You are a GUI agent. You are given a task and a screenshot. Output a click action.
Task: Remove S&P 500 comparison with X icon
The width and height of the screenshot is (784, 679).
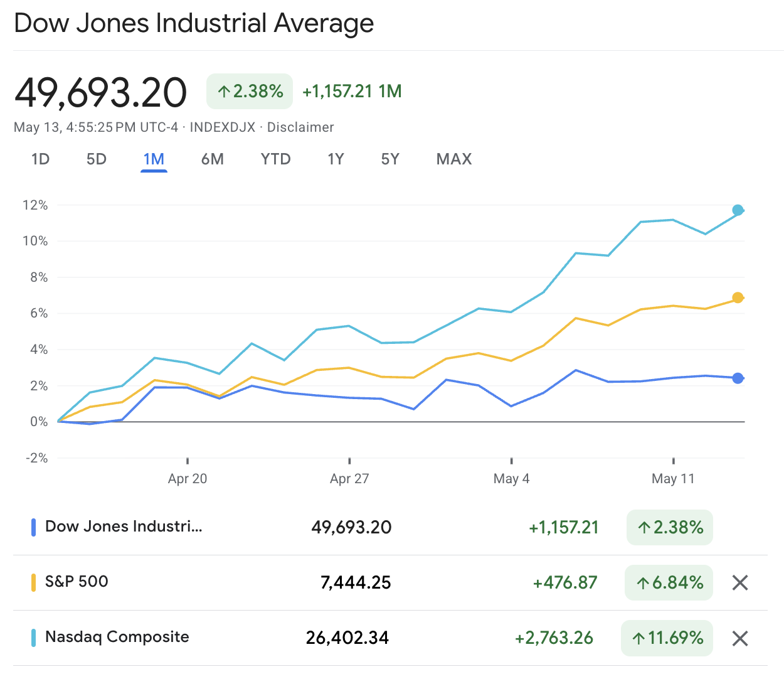coord(740,583)
